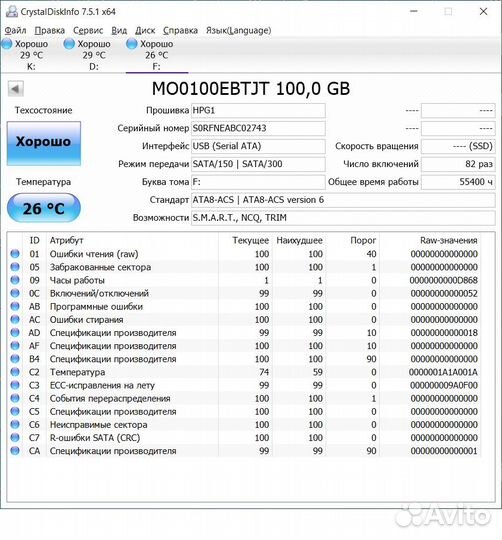Click the transfer mode field SATA/150 | SATA/300

(x=258, y=164)
